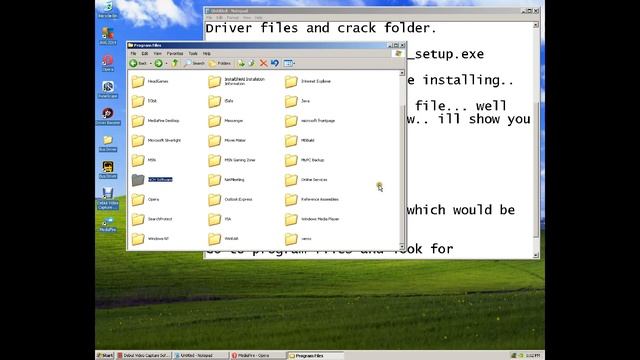Screen dimensions: 640x360
Task: Click the Program Files taskbar button
Action: pos(315,356)
